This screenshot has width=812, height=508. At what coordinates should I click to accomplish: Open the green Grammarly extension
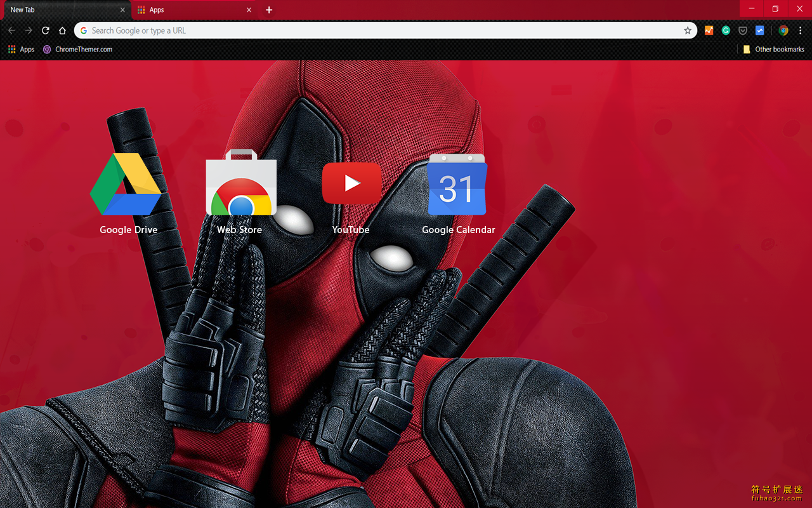point(726,30)
